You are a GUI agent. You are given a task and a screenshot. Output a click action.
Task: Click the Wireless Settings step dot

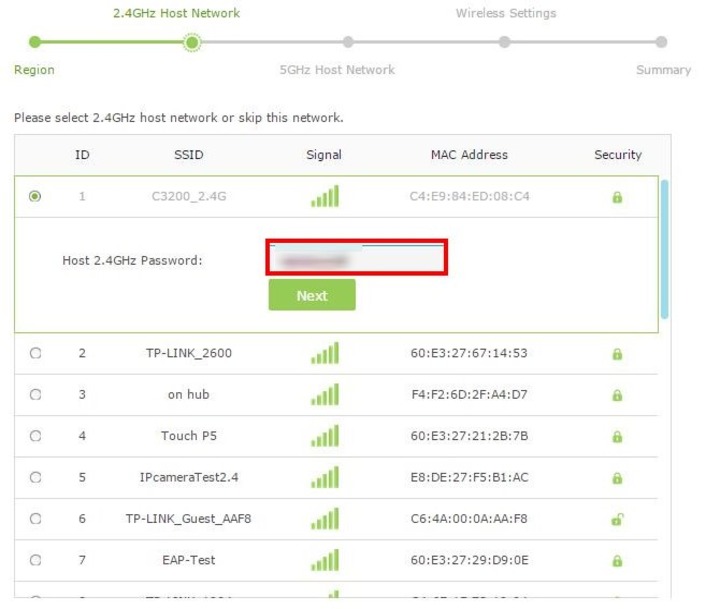pos(505,42)
